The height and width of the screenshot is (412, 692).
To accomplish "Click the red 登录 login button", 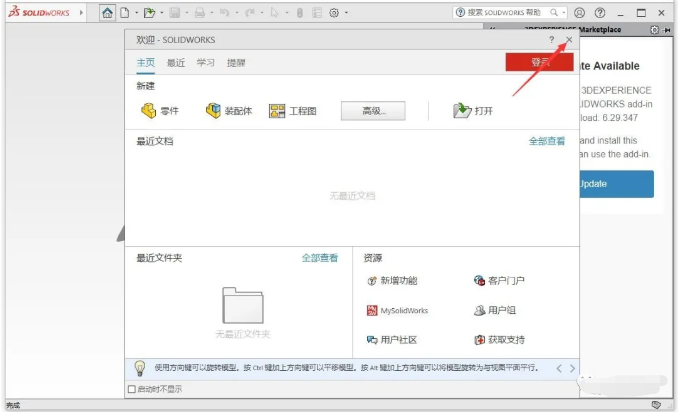I will point(540,62).
